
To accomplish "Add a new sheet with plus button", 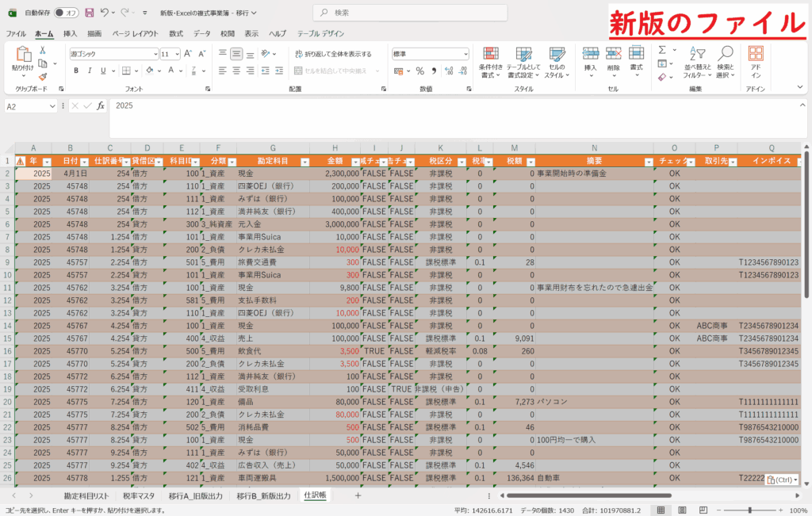I will [x=358, y=495].
